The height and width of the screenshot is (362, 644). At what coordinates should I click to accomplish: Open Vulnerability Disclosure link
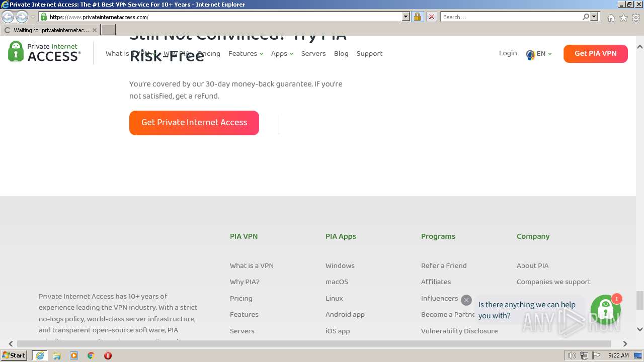click(x=459, y=331)
